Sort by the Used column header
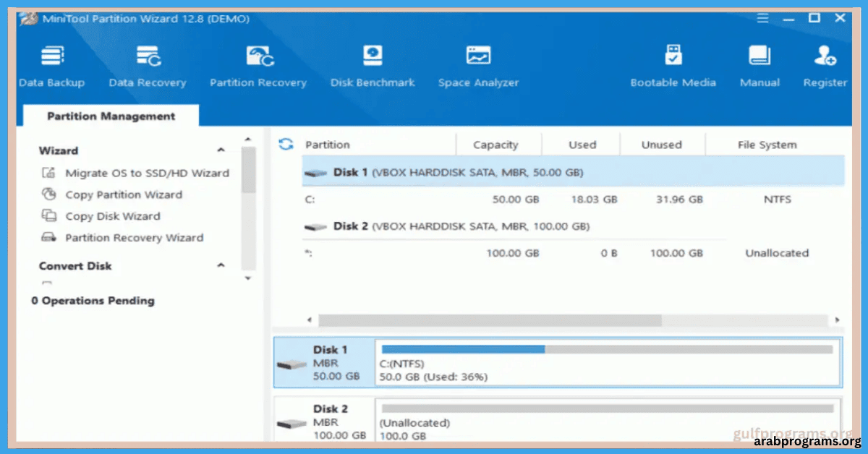The width and height of the screenshot is (868, 454). pyautogui.click(x=581, y=145)
